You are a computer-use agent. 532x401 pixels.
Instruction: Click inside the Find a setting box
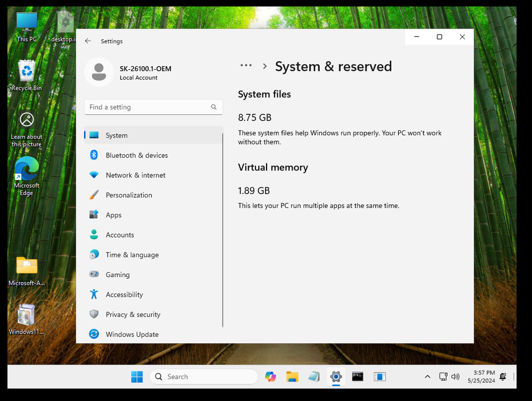click(153, 107)
